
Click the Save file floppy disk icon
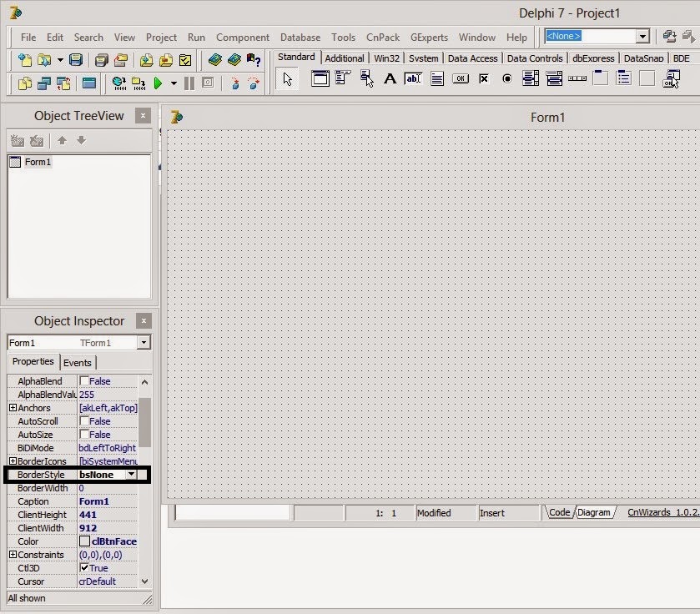(x=76, y=60)
